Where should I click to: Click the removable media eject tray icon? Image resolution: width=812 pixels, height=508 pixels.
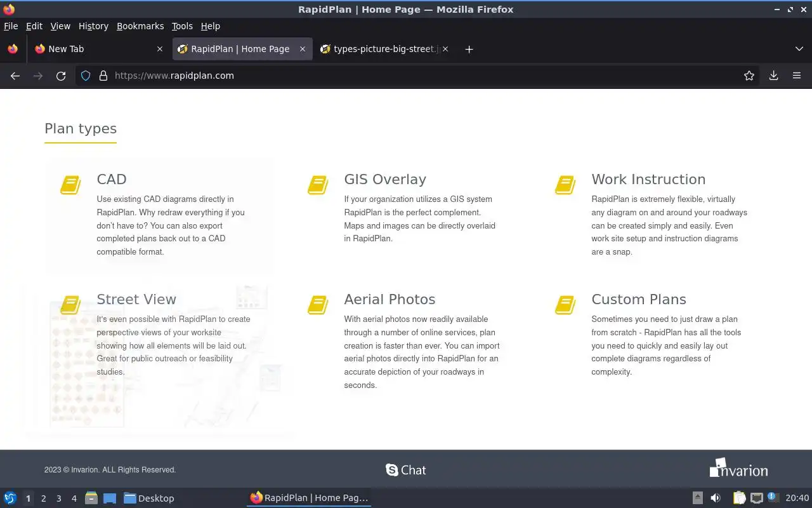(x=698, y=498)
